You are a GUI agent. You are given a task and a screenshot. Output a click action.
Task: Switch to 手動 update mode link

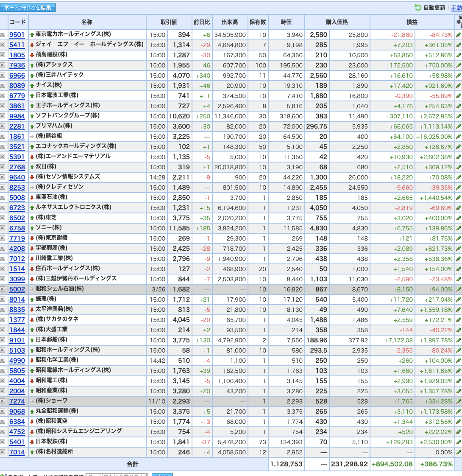456,8
